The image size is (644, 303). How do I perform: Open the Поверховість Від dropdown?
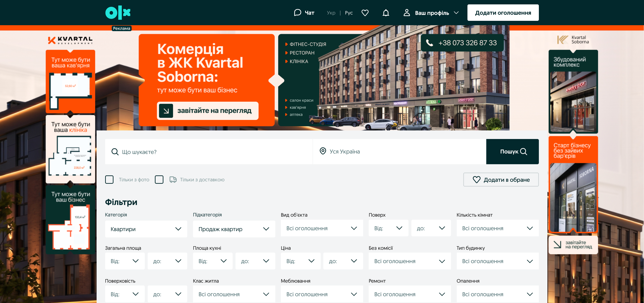tap(125, 294)
